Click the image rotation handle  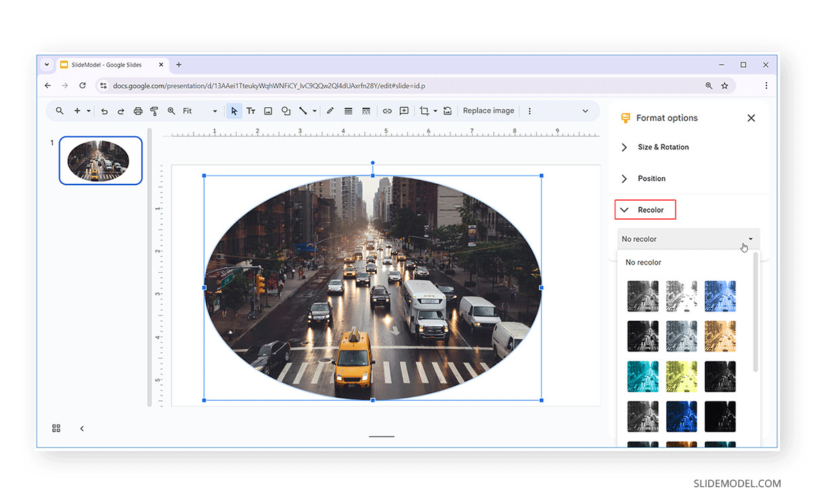point(372,163)
